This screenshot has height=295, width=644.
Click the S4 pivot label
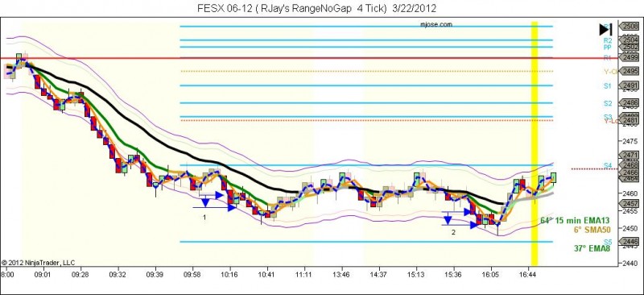pos(608,165)
